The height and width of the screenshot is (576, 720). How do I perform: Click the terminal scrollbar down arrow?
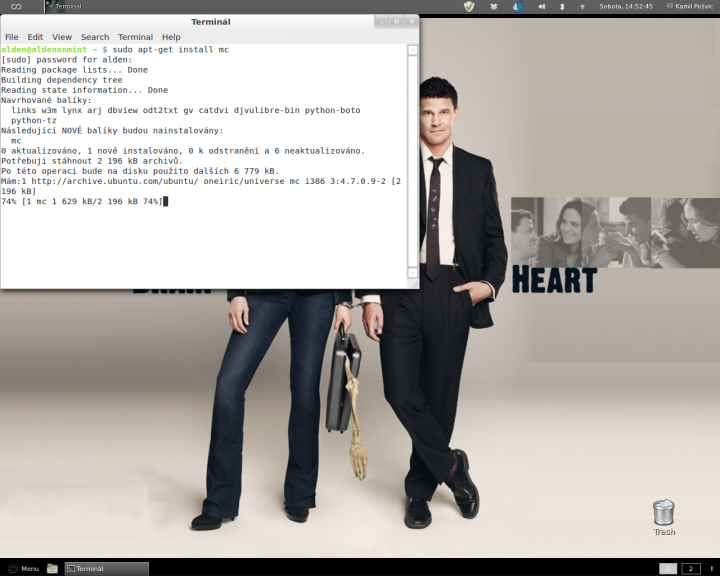pos(413,272)
